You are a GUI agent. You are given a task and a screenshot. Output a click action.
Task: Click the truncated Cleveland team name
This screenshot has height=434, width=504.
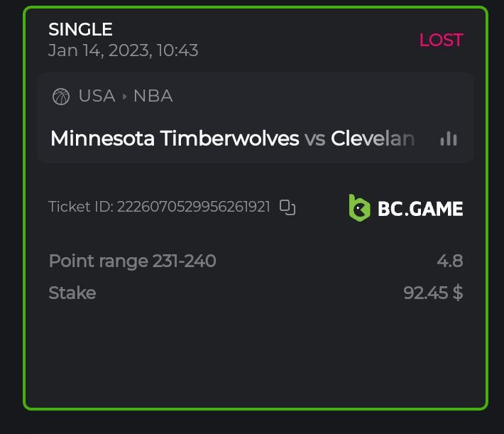click(372, 138)
